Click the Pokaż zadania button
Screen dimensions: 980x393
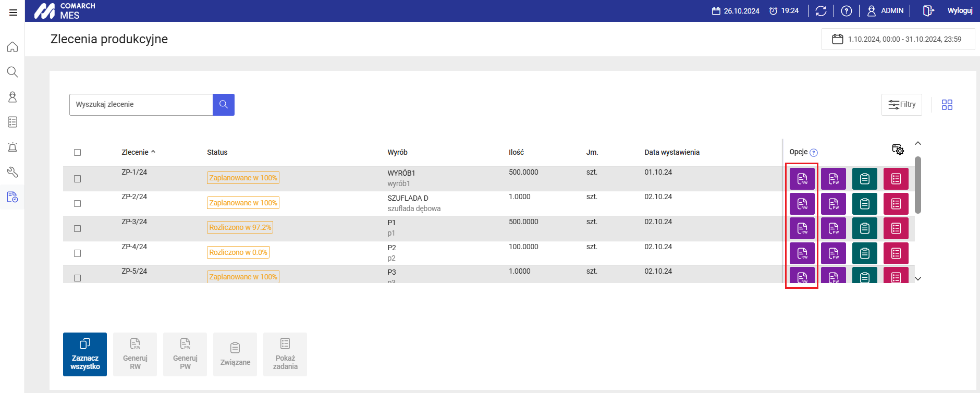(285, 354)
